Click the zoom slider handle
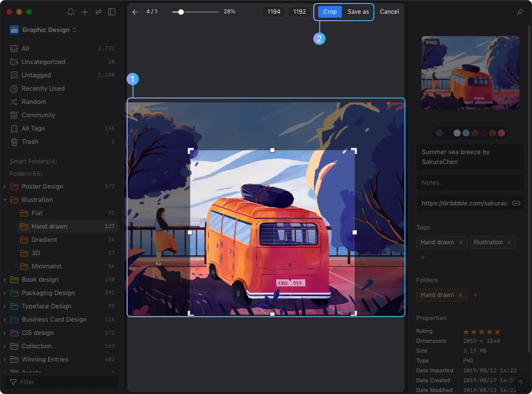 [181, 12]
